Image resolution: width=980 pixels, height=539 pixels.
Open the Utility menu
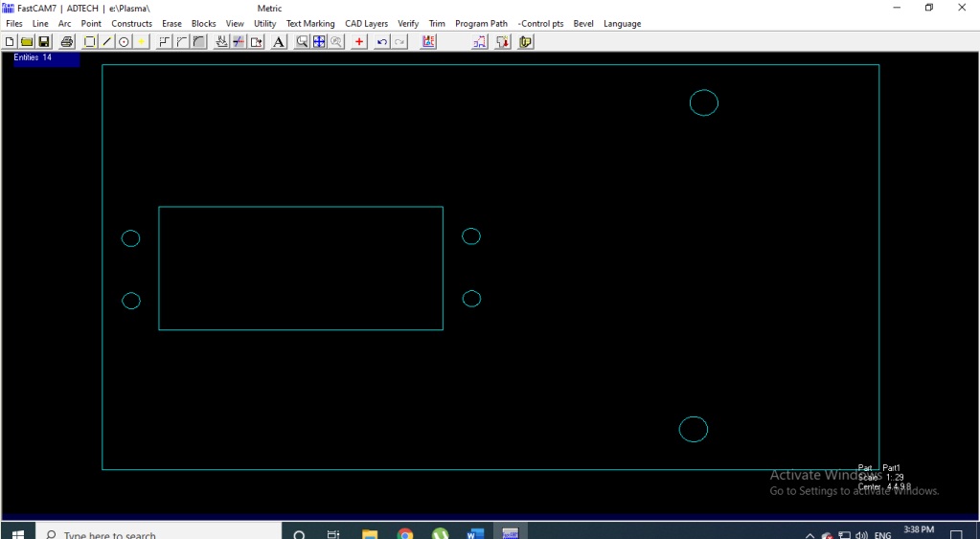point(264,24)
